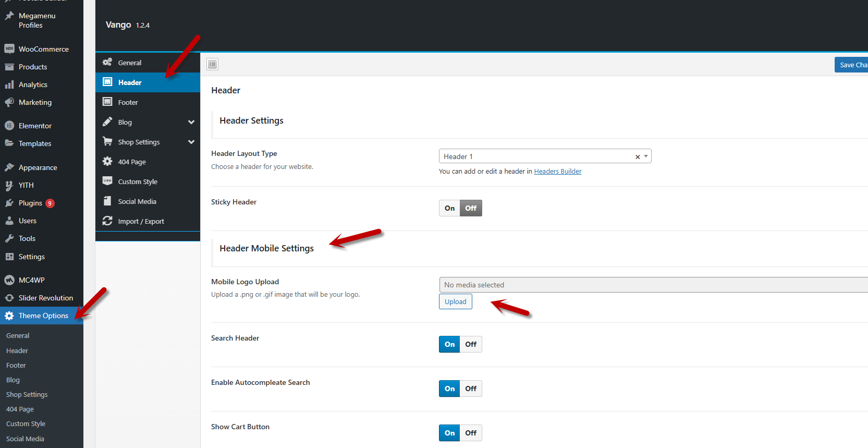This screenshot has height=448, width=868.
Task: Open the Header Layout Type dropdown
Action: (545, 156)
